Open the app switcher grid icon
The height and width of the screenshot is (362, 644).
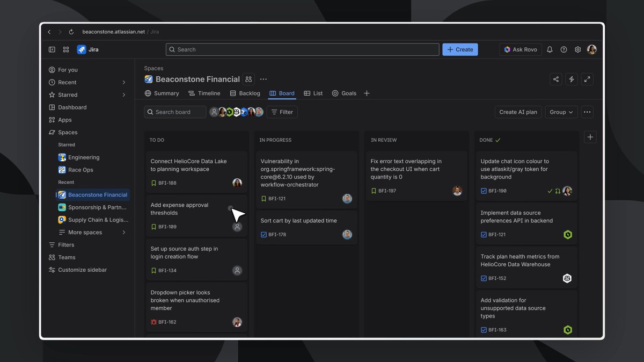(x=66, y=49)
